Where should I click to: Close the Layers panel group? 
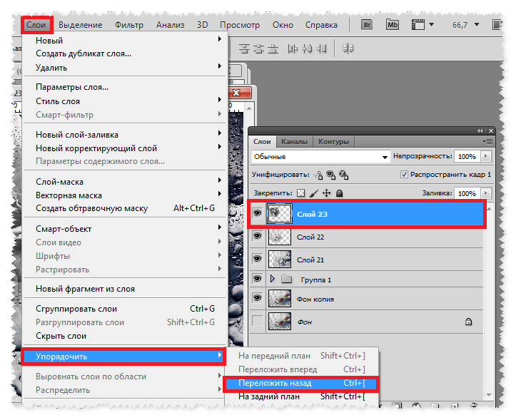click(490, 131)
